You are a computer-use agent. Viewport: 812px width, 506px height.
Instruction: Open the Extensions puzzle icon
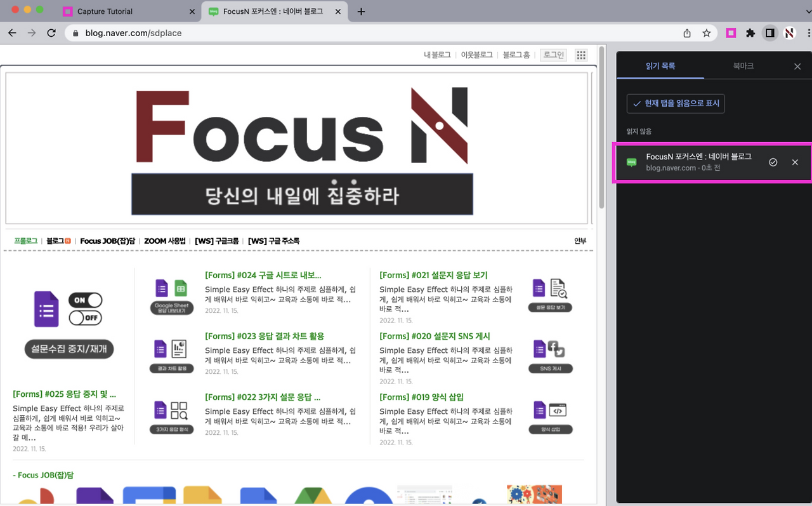[x=751, y=33]
